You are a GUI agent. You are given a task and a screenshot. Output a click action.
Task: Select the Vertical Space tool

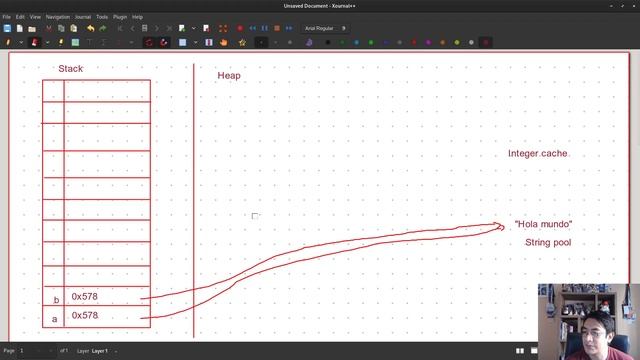(x=209, y=42)
